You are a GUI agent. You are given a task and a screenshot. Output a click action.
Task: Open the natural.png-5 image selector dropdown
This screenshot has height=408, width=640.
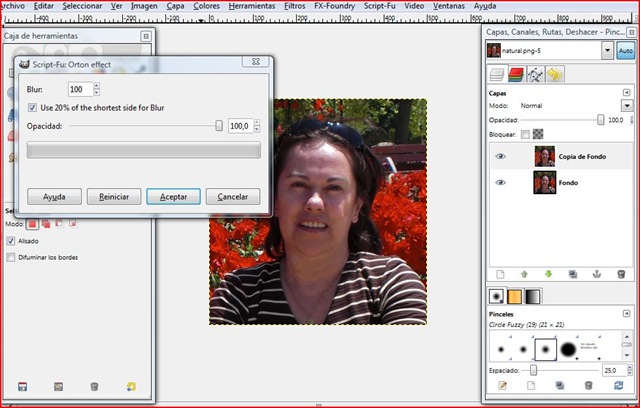point(607,51)
